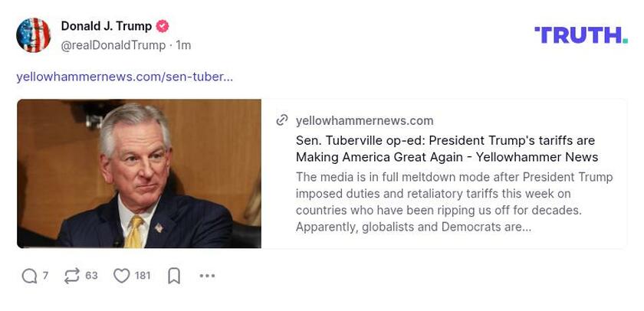Click the 1m post timestamp
The image size is (644, 311).
(183, 45)
